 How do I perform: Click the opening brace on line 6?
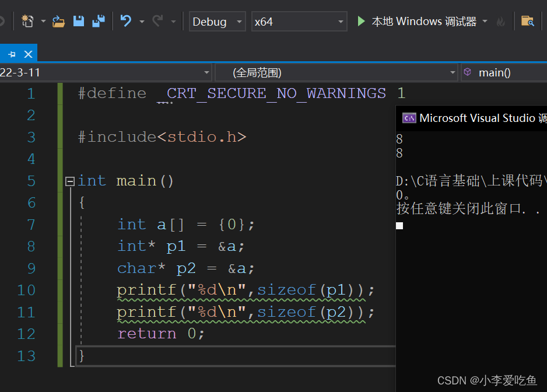(82, 202)
